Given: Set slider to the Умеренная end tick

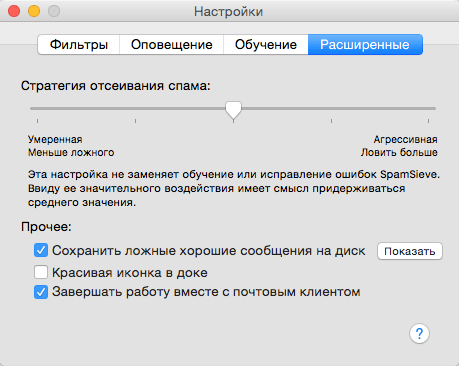Looking at the screenshot, I should click(37, 121).
